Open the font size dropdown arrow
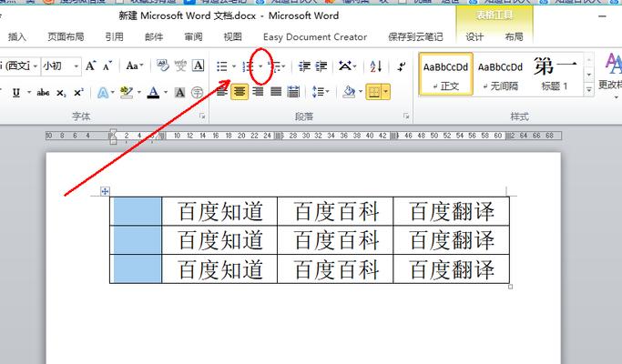Image resolution: width=622 pixels, height=364 pixels. [x=76, y=66]
